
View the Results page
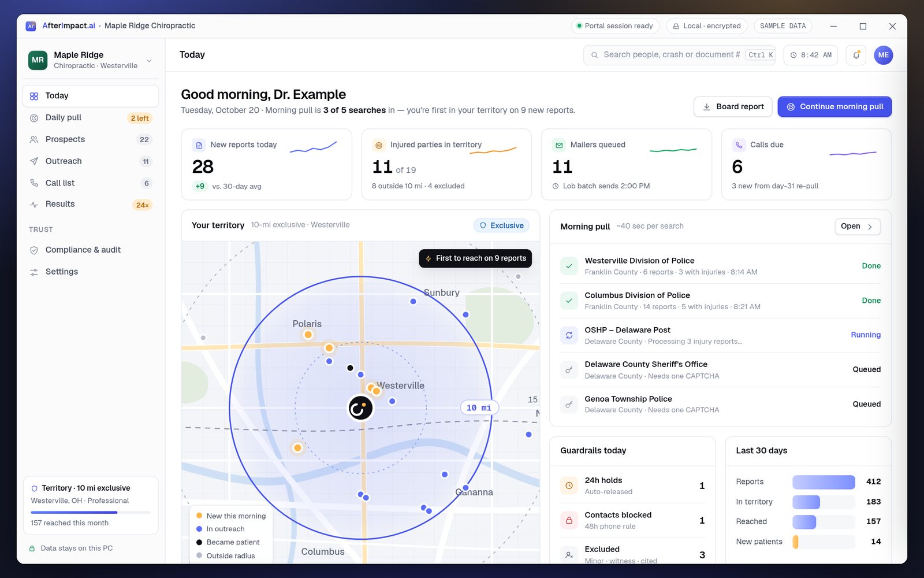point(91,205)
